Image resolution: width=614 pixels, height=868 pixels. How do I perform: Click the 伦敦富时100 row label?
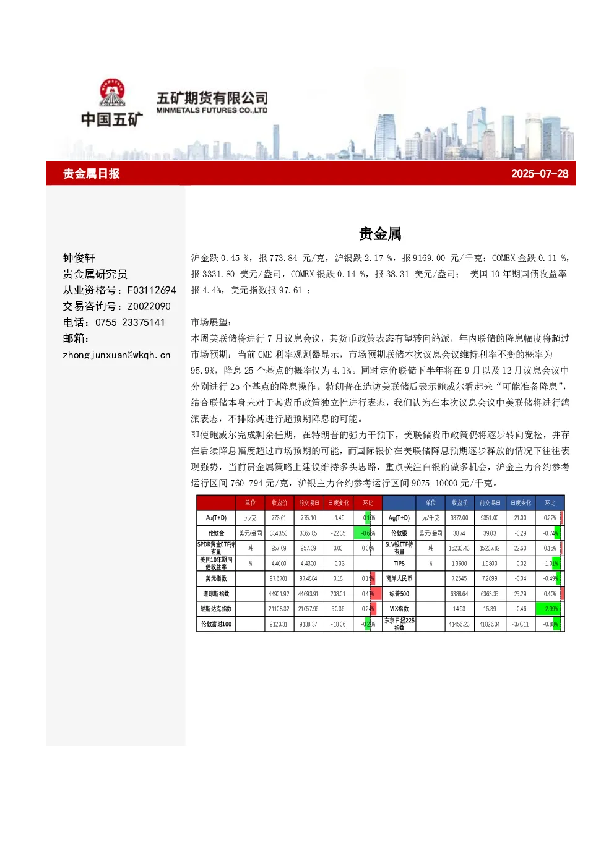(216, 624)
